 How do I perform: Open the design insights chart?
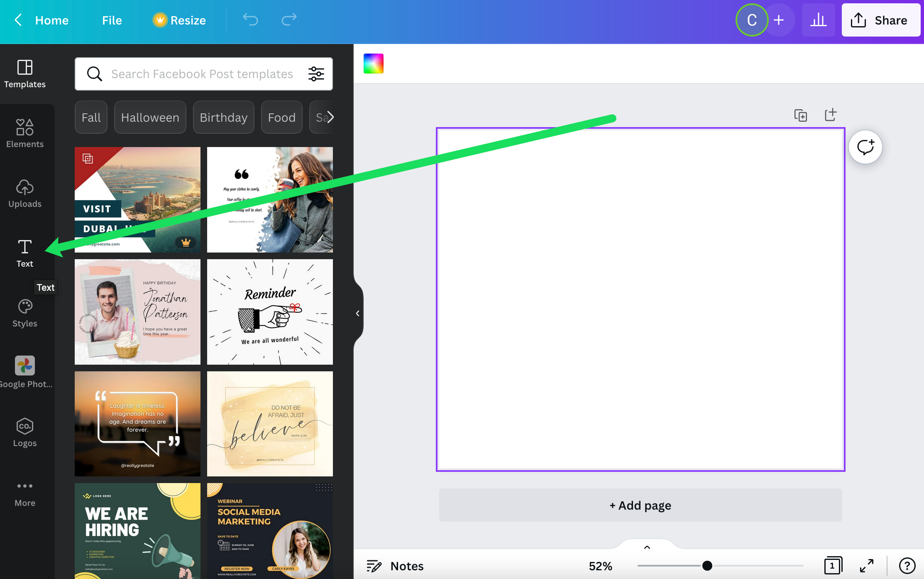tap(818, 20)
